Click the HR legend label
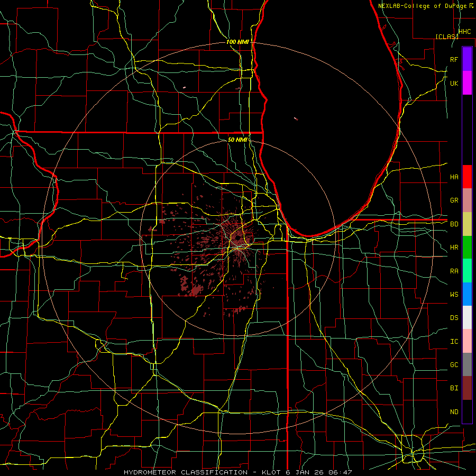The image size is (476, 476). (454, 248)
